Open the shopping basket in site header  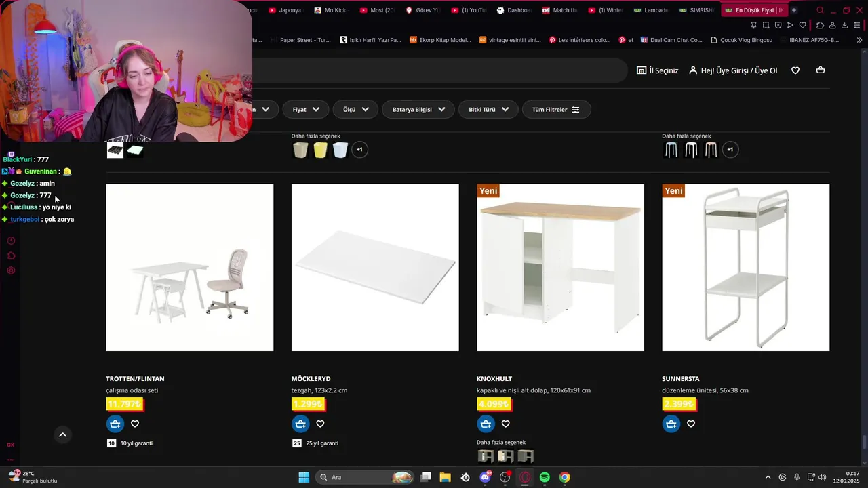821,70
